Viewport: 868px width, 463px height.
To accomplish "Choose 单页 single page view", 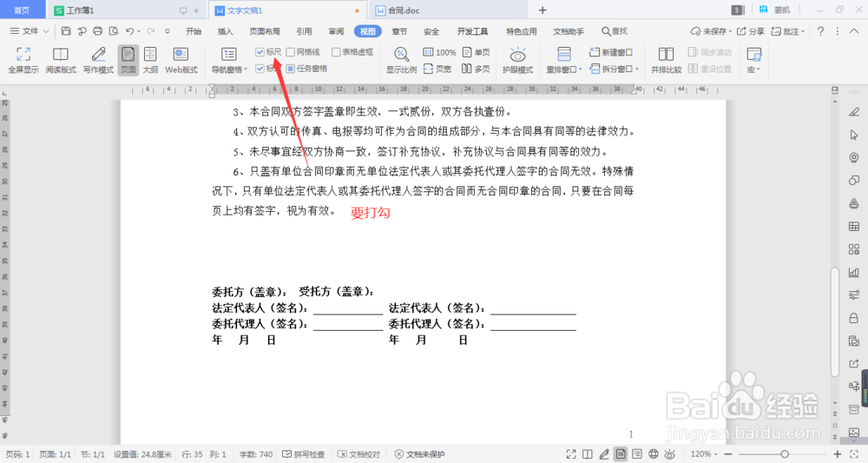I will [476, 52].
